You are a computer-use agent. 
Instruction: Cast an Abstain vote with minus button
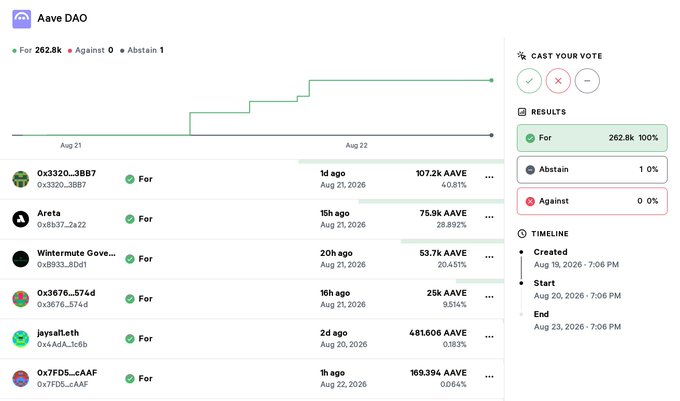click(587, 81)
